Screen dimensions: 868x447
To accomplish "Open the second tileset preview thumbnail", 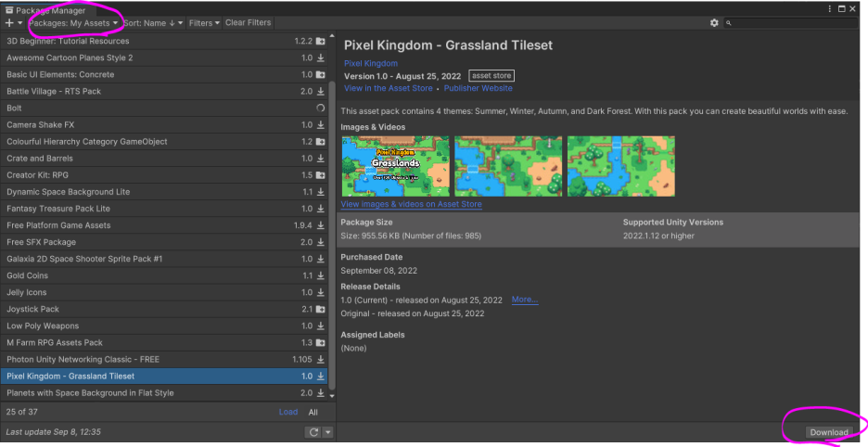I will (x=508, y=166).
